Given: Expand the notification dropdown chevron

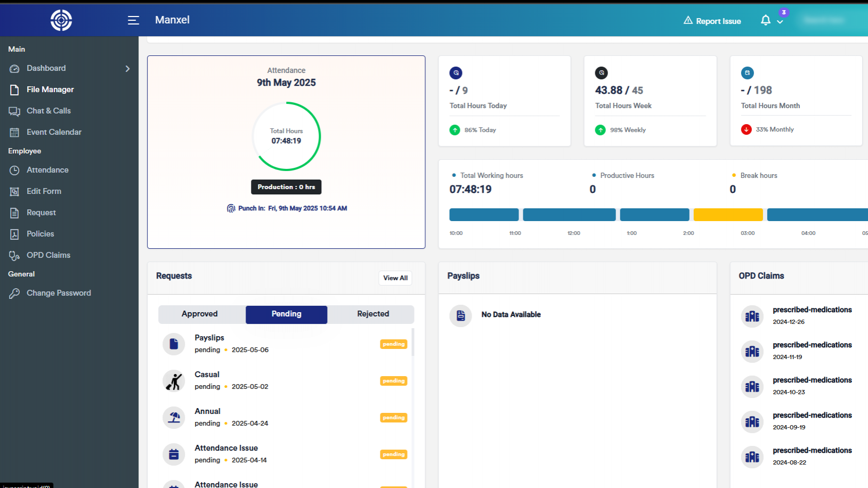Looking at the screenshot, I should point(780,22).
